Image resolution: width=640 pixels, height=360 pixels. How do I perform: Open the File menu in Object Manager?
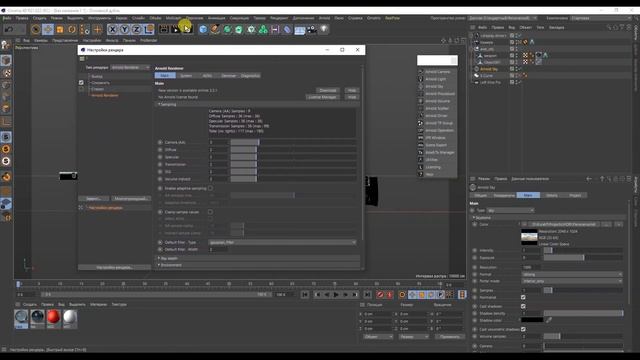point(482,27)
